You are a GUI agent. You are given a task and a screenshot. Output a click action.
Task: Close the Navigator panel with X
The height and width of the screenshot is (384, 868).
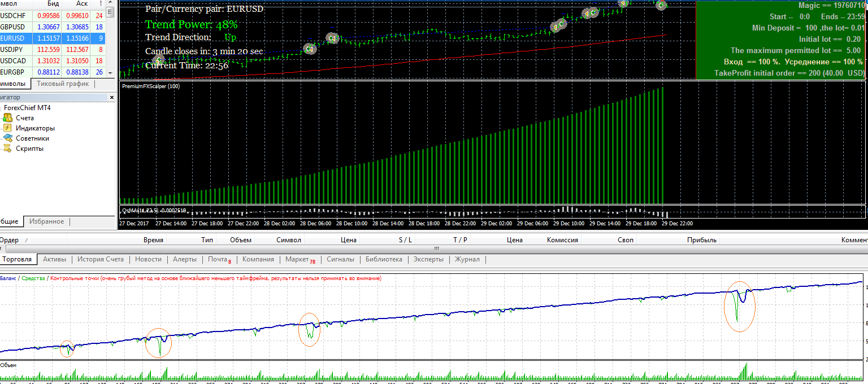coord(112,98)
